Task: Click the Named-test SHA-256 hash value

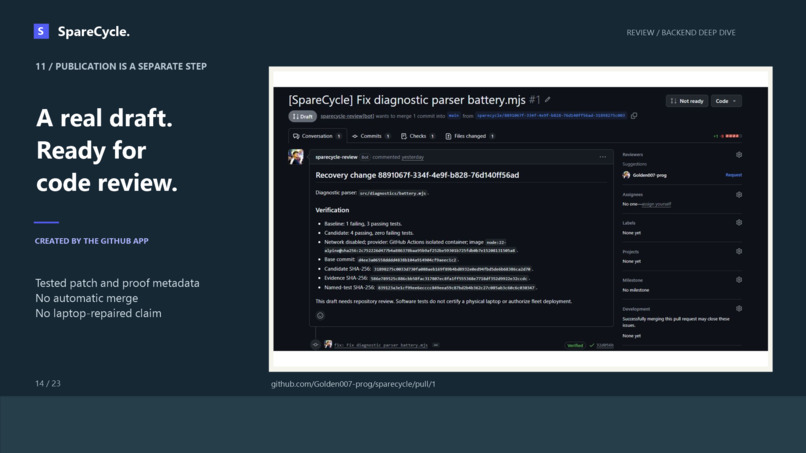Action: [x=456, y=287]
